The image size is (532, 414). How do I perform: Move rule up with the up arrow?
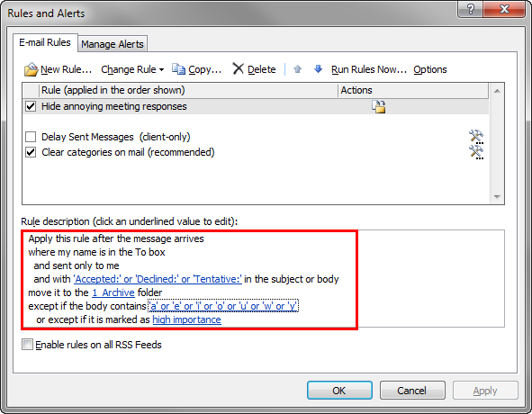tap(298, 69)
